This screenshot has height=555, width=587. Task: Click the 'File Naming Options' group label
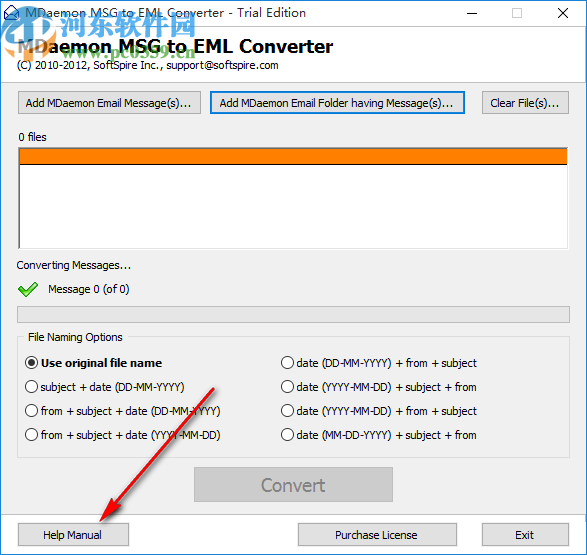coord(75,337)
